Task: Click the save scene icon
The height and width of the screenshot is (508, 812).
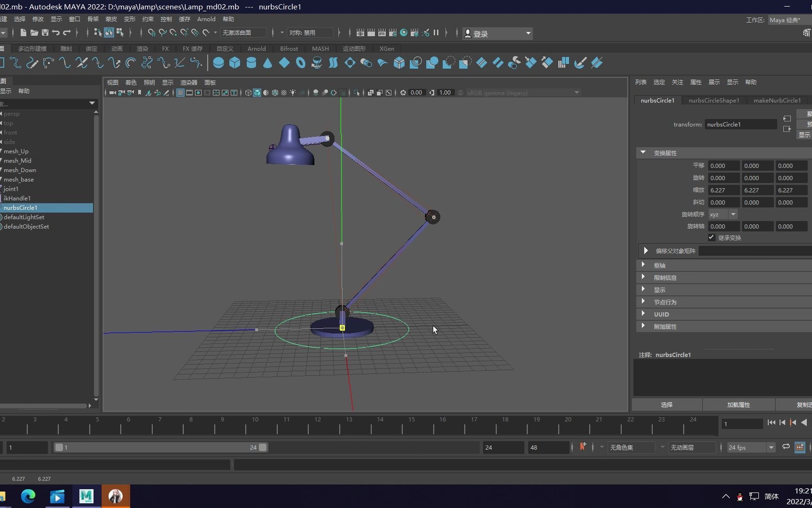Action: click(45, 33)
